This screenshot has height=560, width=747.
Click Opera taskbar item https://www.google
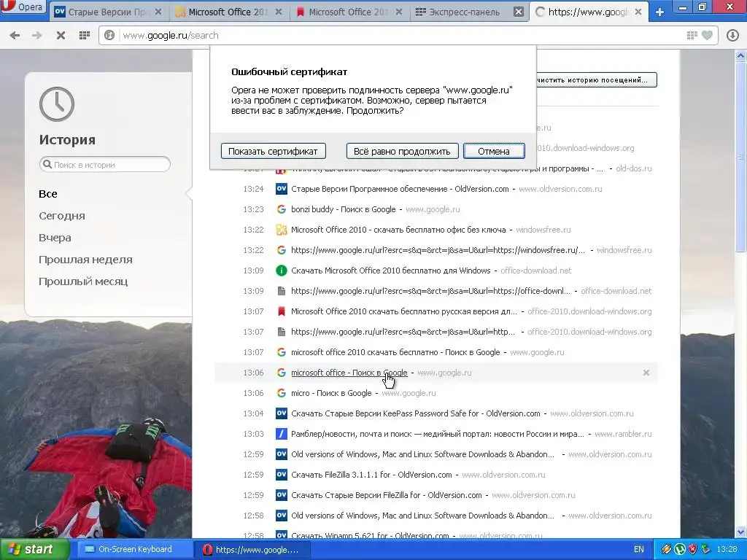pyautogui.click(x=252, y=550)
